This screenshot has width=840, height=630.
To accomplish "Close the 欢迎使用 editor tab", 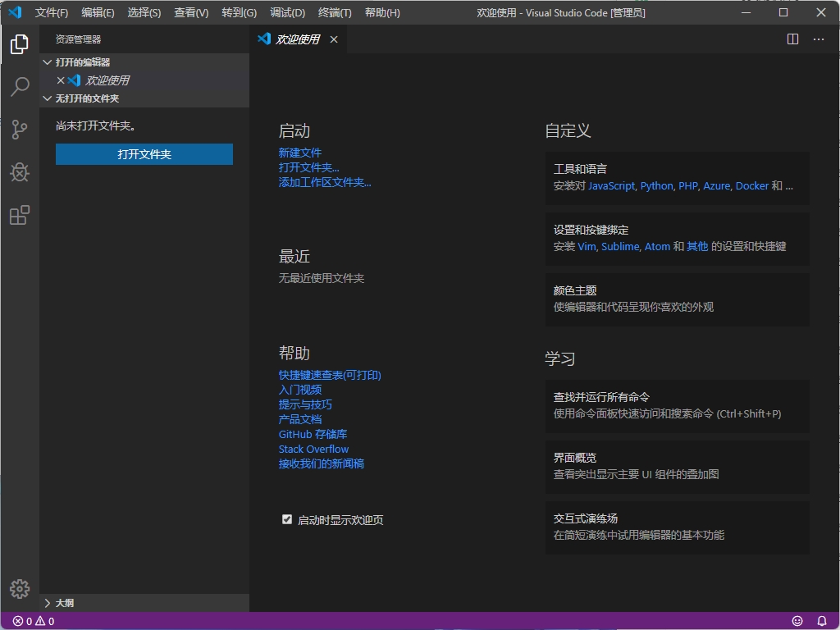I will coord(333,39).
